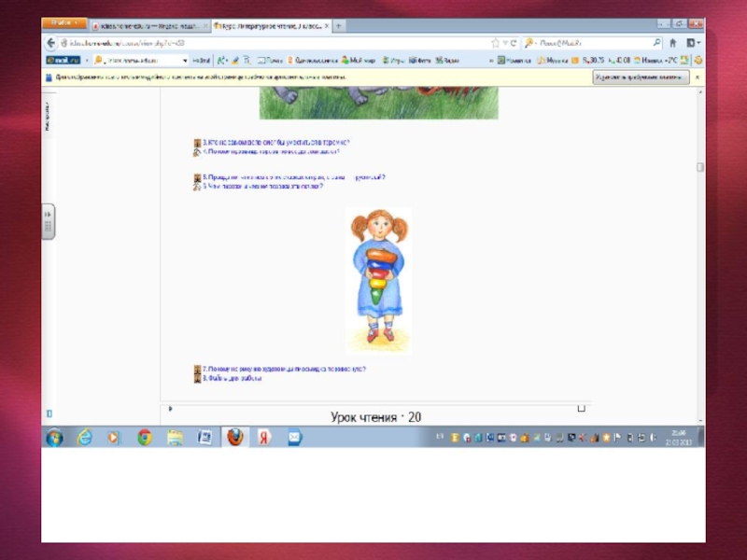Open question 7 link below the girl picture
The height and width of the screenshot is (560, 747).
(285, 369)
